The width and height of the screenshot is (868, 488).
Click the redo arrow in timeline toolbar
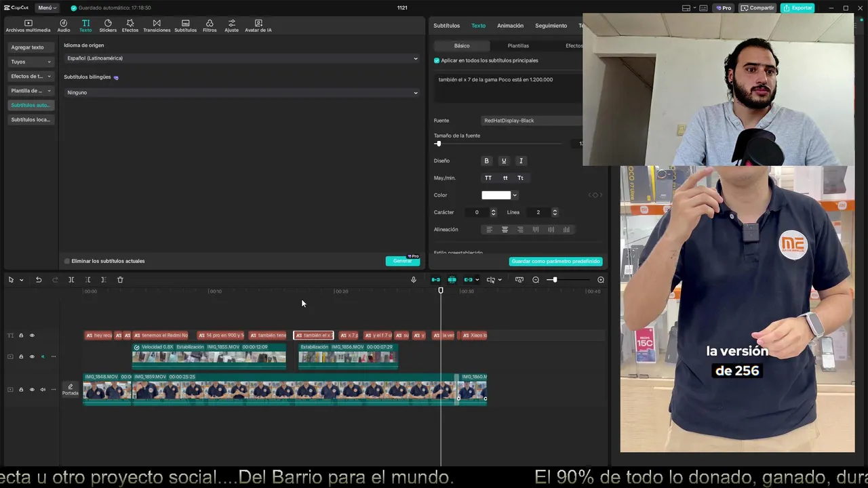(x=55, y=280)
